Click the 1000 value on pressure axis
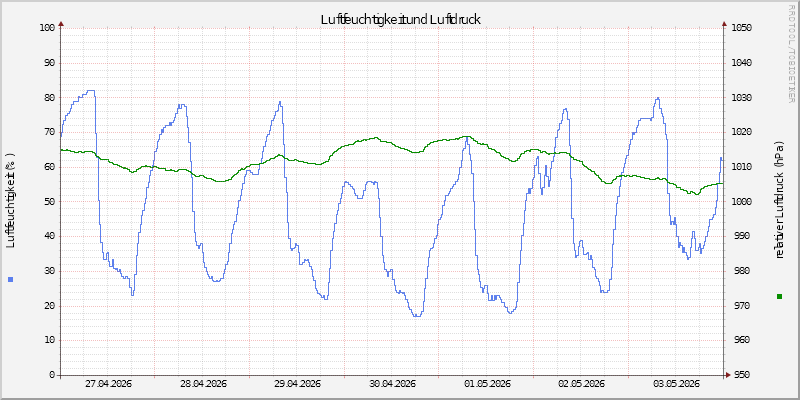Viewport: 800px width, 400px height. pyautogui.click(x=740, y=202)
